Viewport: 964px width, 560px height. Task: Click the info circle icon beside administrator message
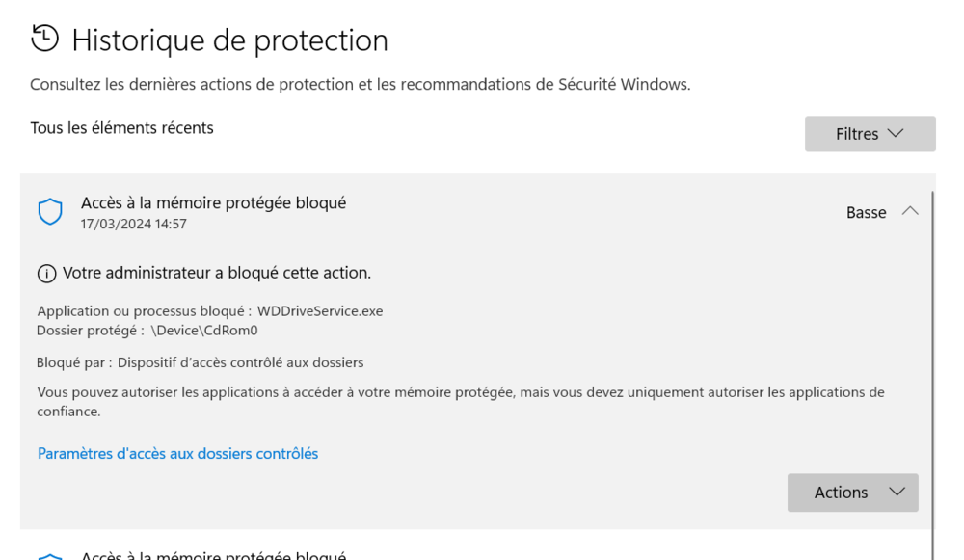[x=46, y=274]
